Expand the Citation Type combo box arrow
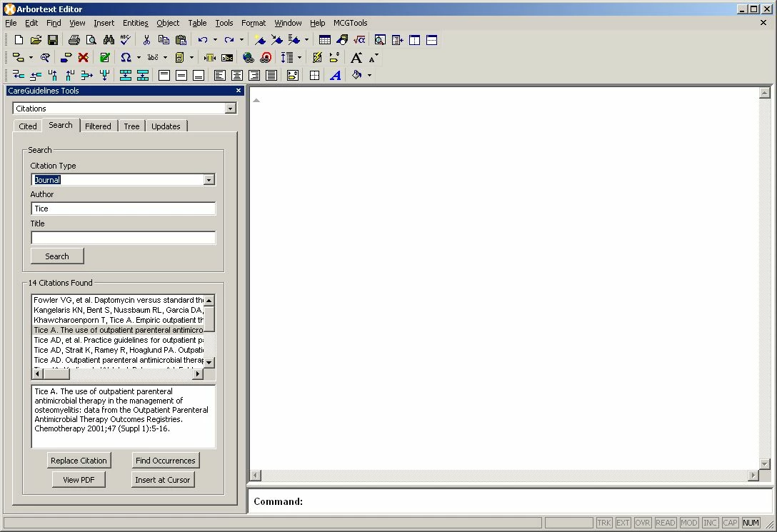This screenshot has height=532, width=777. 209,180
